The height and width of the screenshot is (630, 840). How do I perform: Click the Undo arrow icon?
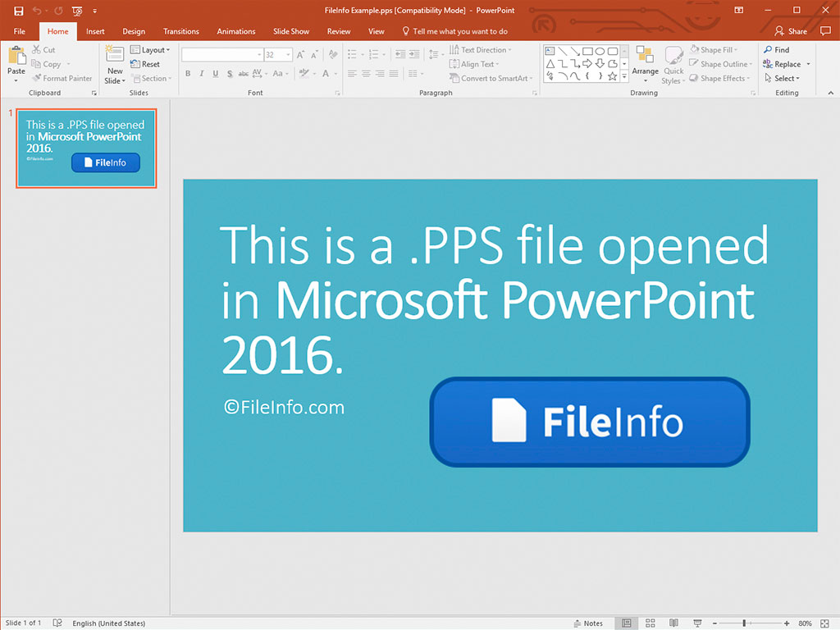click(x=36, y=10)
